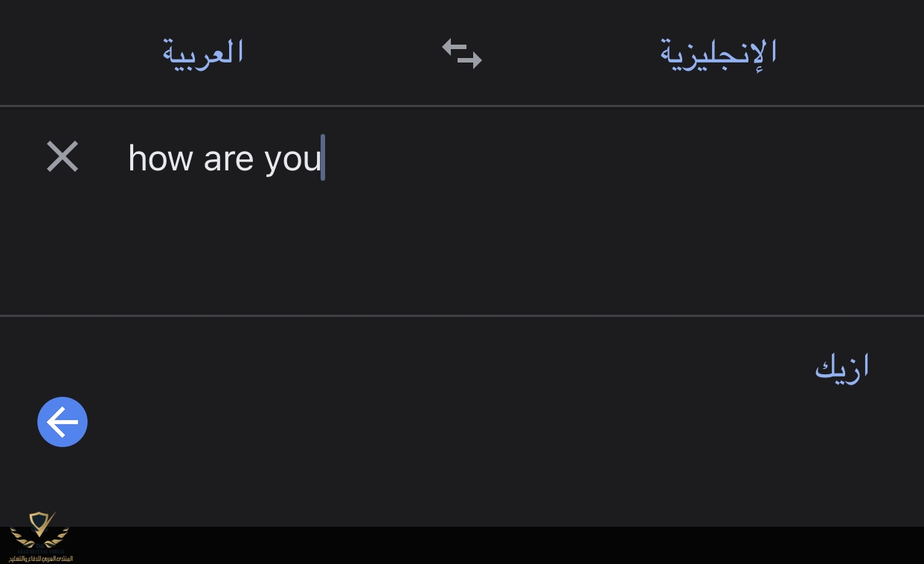The width and height of the screenshot is (924, 564).
Task: Click the translated result ازيك
Action: tap(842, 367)
